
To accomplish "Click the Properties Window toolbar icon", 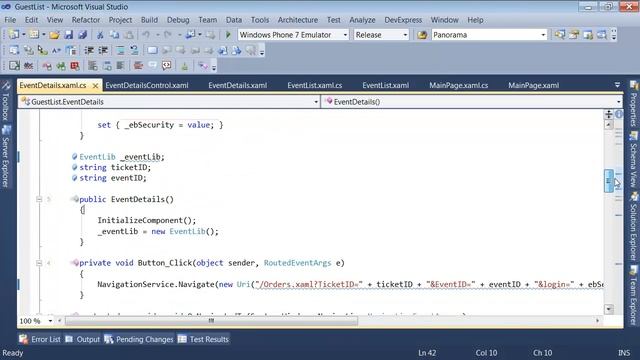I will pyautogui.click(x=574, y=35).
